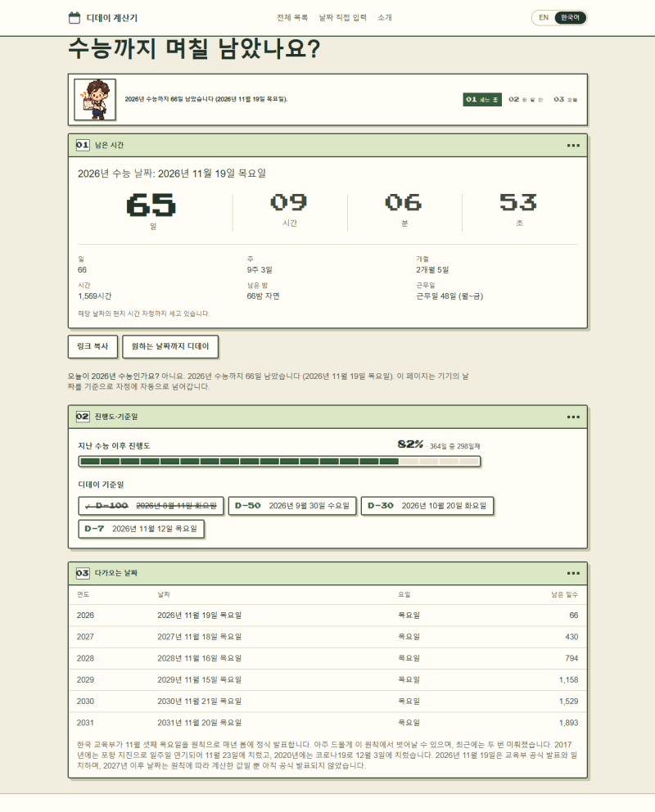Open the 전체 목록 nav link
655x812 pixels.
[292, 18]
